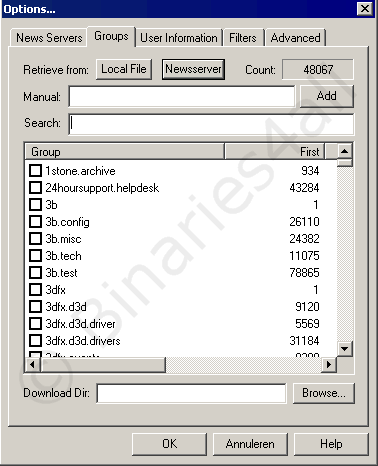Enable the 3dfx group checkbox
The image size is (378, 466).
click(x=35, y=290)
